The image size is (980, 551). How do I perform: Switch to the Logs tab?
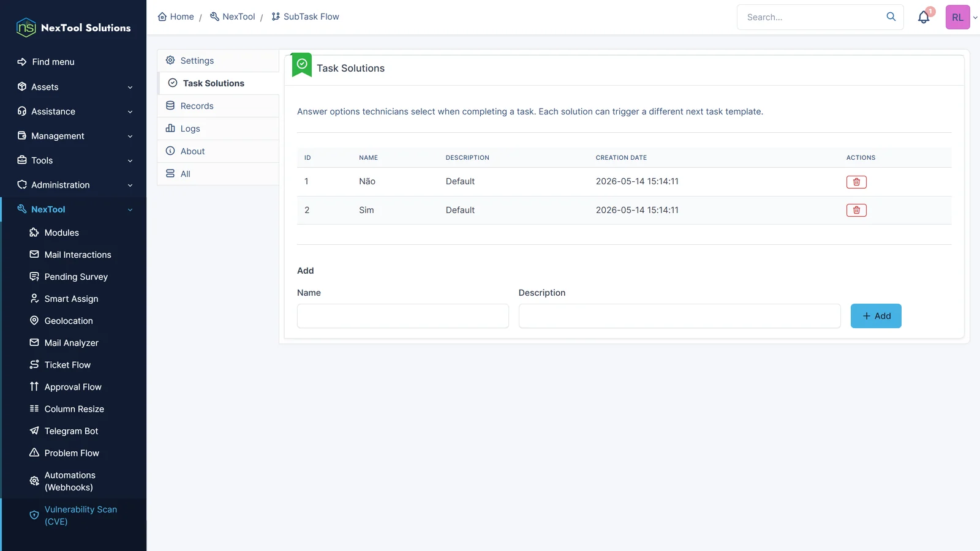point(219,129)
